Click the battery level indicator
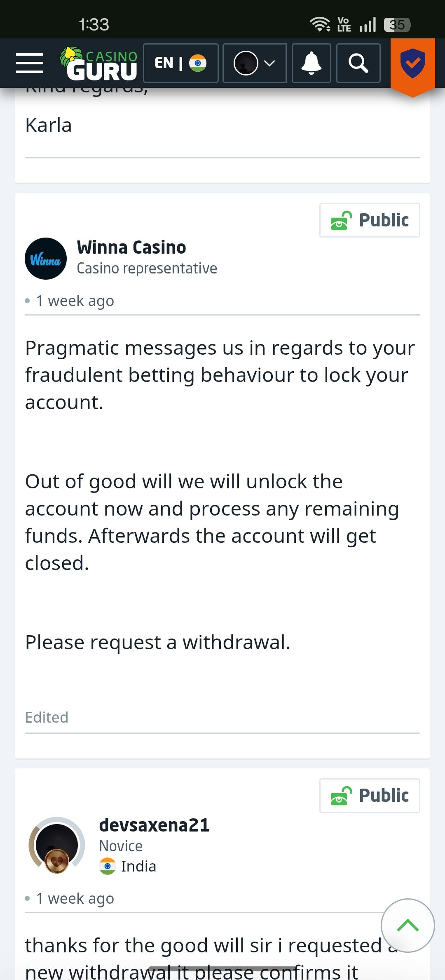Screen dimensions: 445x980 [397, 24]
